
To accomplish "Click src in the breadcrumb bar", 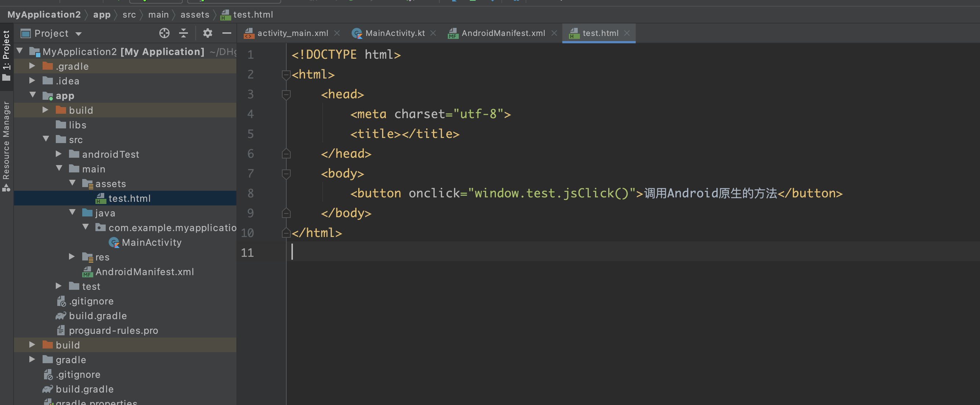I will coord(129,14).
